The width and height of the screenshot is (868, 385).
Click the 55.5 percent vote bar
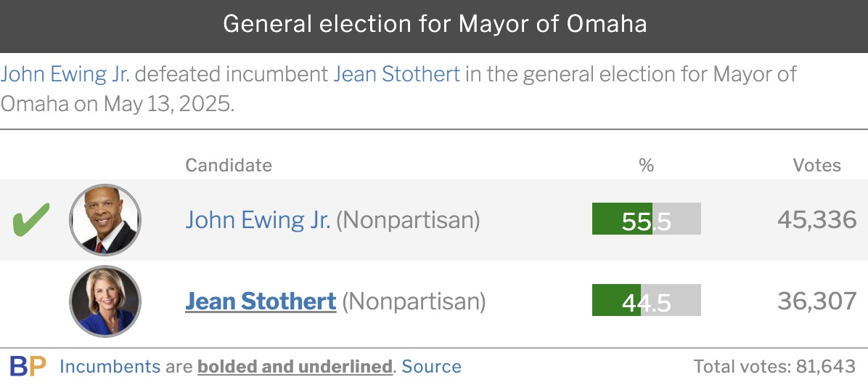click(x=647, y=219)
